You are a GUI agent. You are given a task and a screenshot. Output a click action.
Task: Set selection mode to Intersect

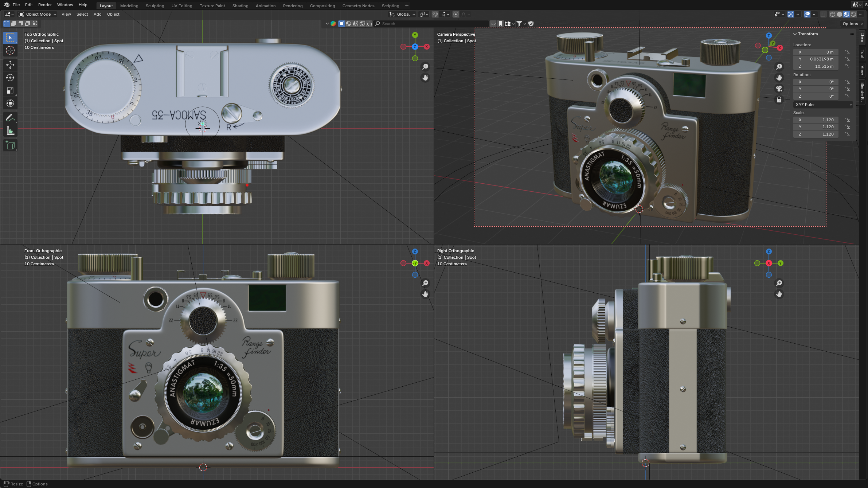[34, 24]
